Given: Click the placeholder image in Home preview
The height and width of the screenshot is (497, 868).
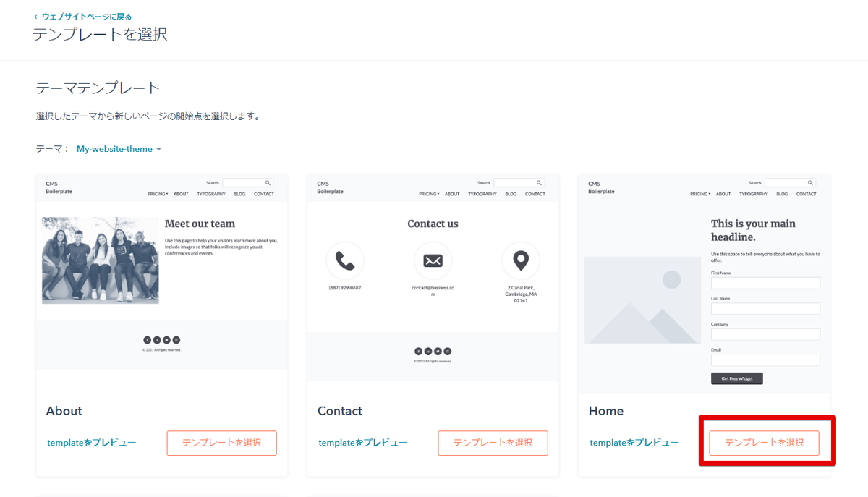Looking at the screenshot, I should [x=642, y=300].
